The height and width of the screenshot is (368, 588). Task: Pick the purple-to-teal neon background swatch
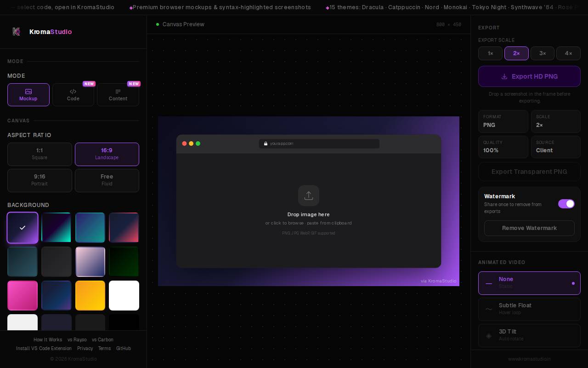tap(57, 228)
